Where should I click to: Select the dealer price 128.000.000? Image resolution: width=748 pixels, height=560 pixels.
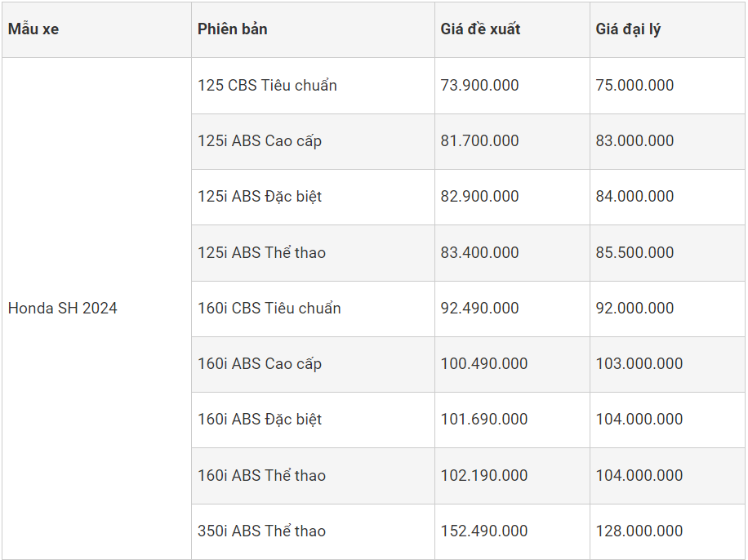639,531
